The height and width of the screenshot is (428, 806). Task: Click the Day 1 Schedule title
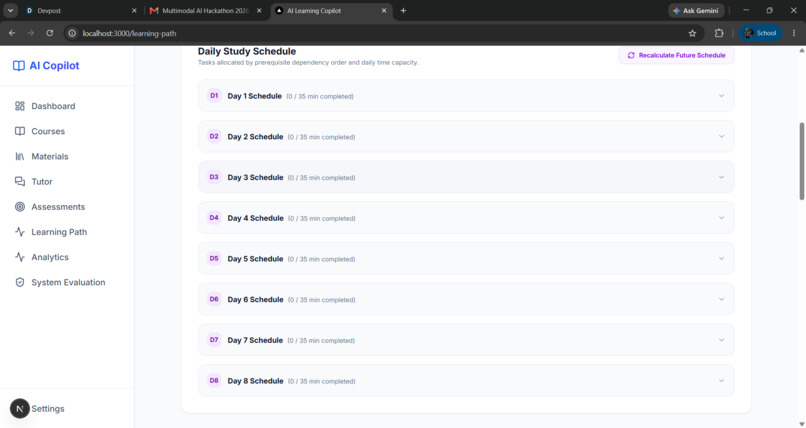point(254,96)
